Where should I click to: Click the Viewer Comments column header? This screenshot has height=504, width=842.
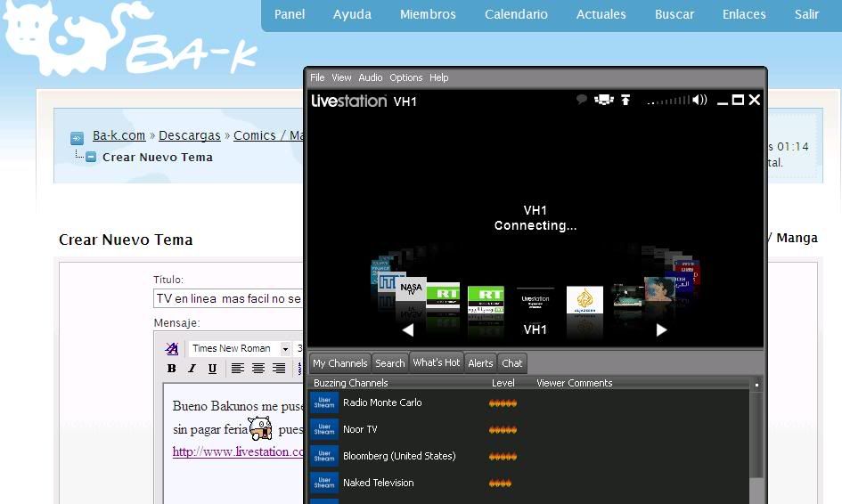coord(575,383)
